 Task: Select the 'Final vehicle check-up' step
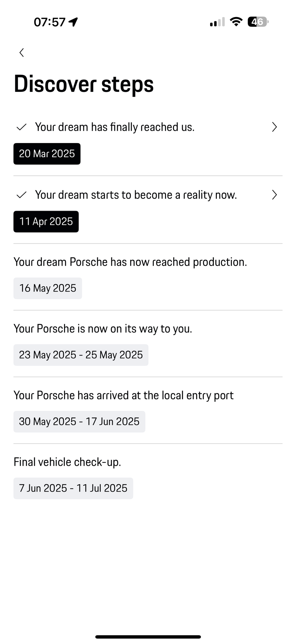click(x=67, y=462)
